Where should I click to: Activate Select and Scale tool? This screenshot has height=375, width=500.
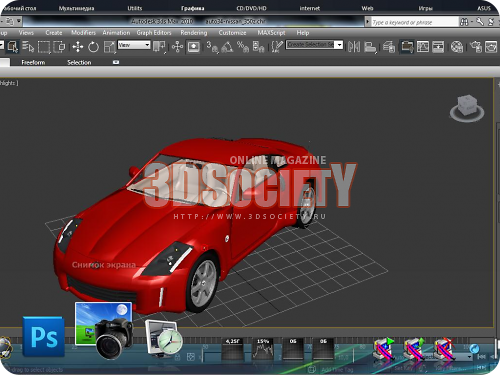(x=109, y=47)
